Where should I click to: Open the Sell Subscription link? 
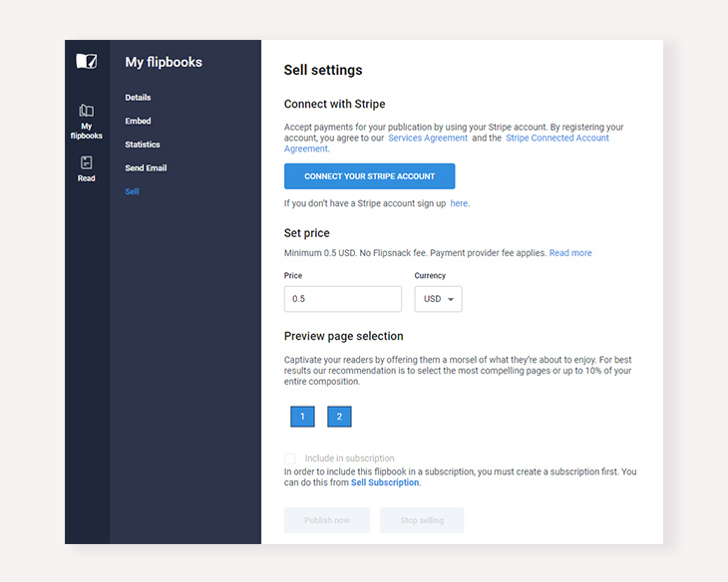pos(385,482)
